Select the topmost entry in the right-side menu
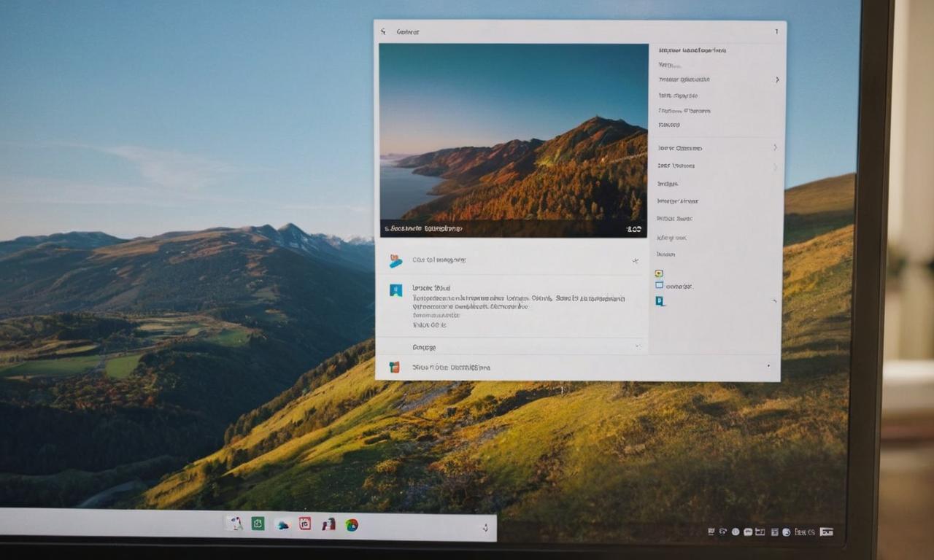Screen dimensions: 934x560 pyautogui.click(x=690, y=50)
